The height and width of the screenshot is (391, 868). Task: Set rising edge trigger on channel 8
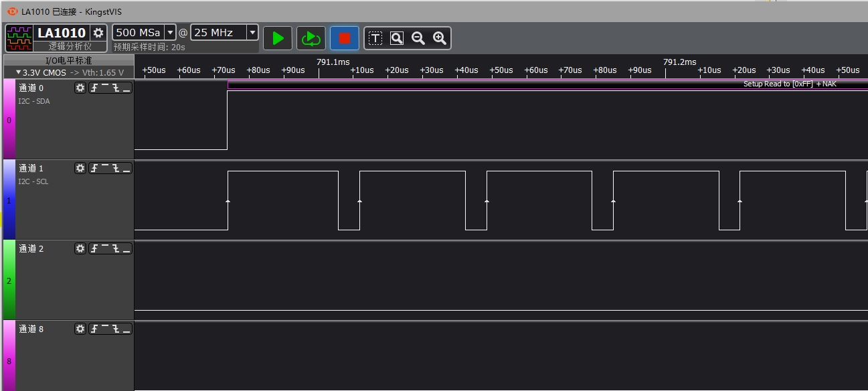click(94, 329)
